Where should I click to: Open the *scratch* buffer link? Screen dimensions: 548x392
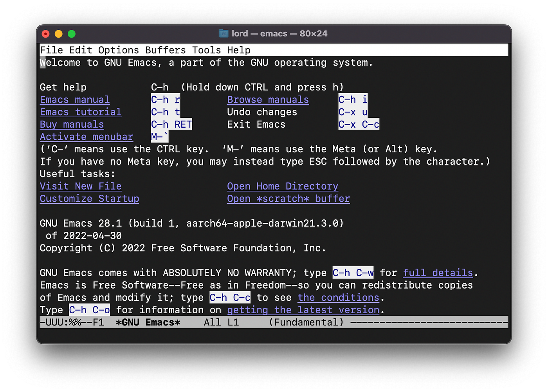(x=288, y=199)
